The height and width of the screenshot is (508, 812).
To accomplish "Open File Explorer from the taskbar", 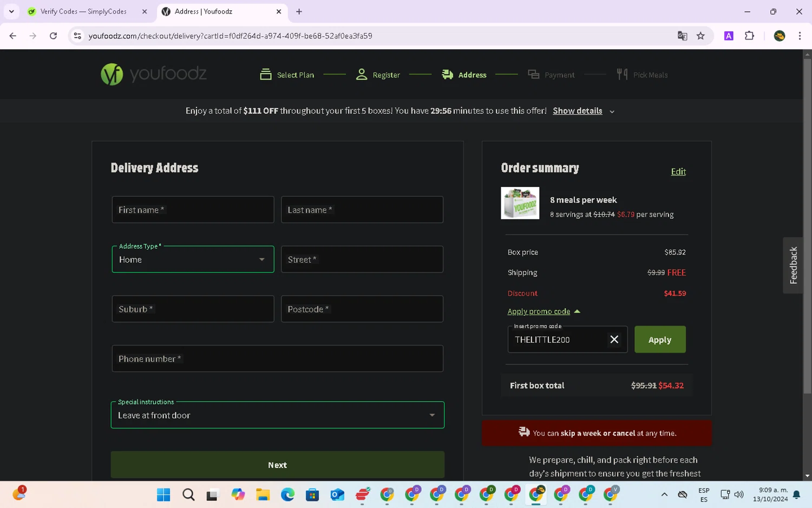I will (263, 494).
